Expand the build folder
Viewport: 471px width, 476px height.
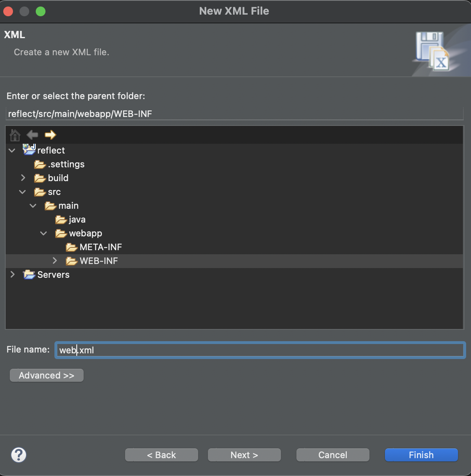click(23, 177)
